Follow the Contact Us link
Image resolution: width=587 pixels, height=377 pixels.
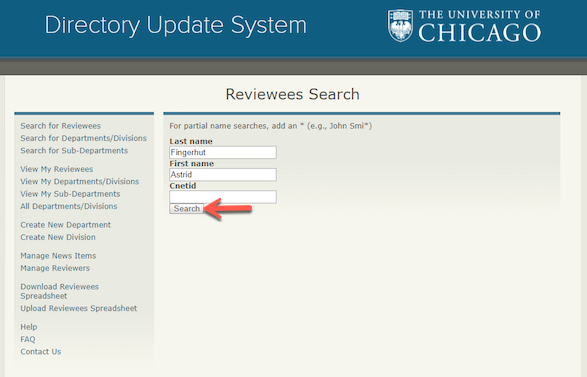(x=41, y=352)
